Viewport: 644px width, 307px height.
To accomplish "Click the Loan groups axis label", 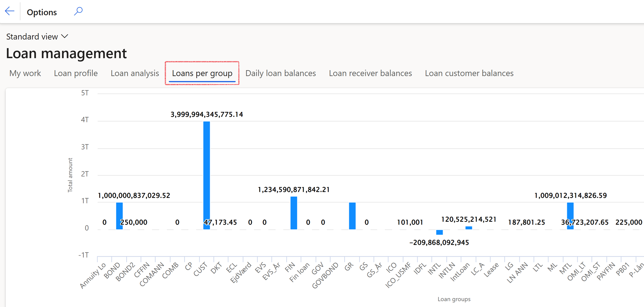I will point(454,299).
